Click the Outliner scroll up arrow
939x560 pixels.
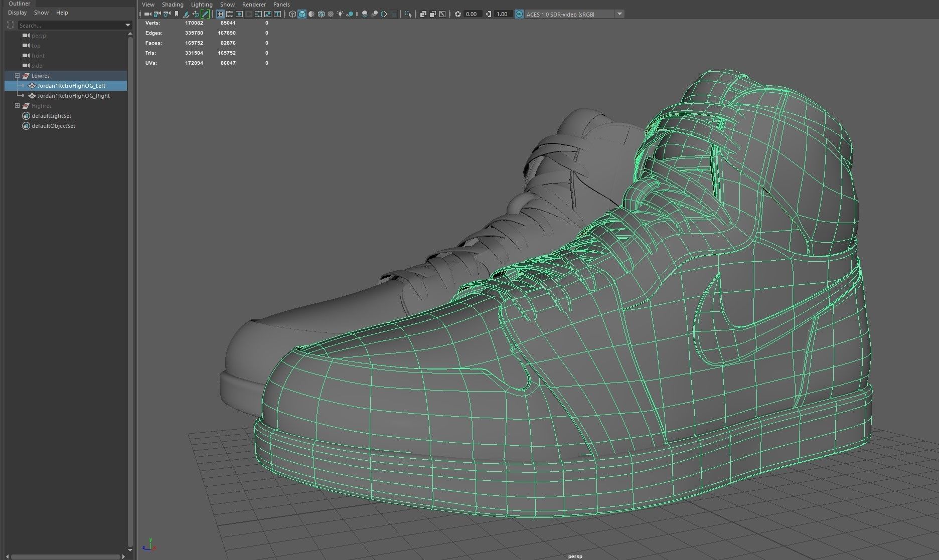(130, 34)
